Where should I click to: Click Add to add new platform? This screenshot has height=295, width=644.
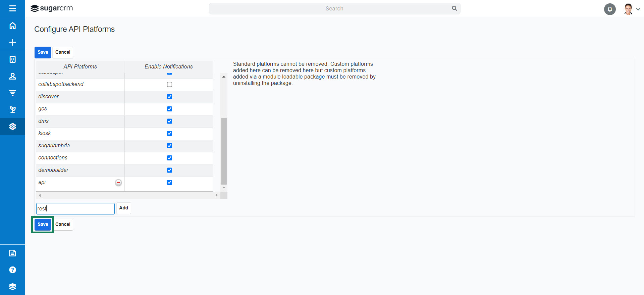pos(123,208)
